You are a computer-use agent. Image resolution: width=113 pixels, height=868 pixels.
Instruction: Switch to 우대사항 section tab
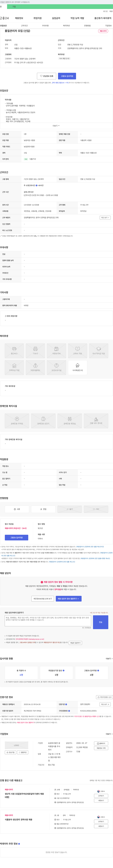[45, 26]
